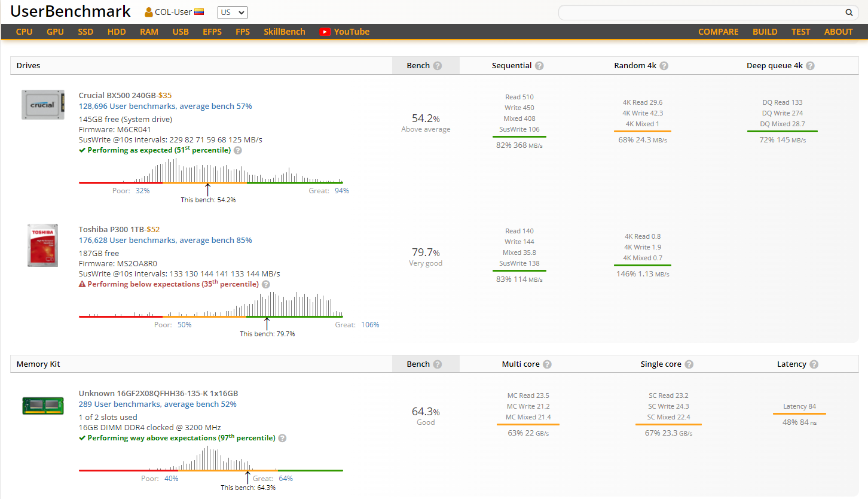Screen dimensions: 868x499
Task: Open the US country dropdown
Action: point(233,13)
